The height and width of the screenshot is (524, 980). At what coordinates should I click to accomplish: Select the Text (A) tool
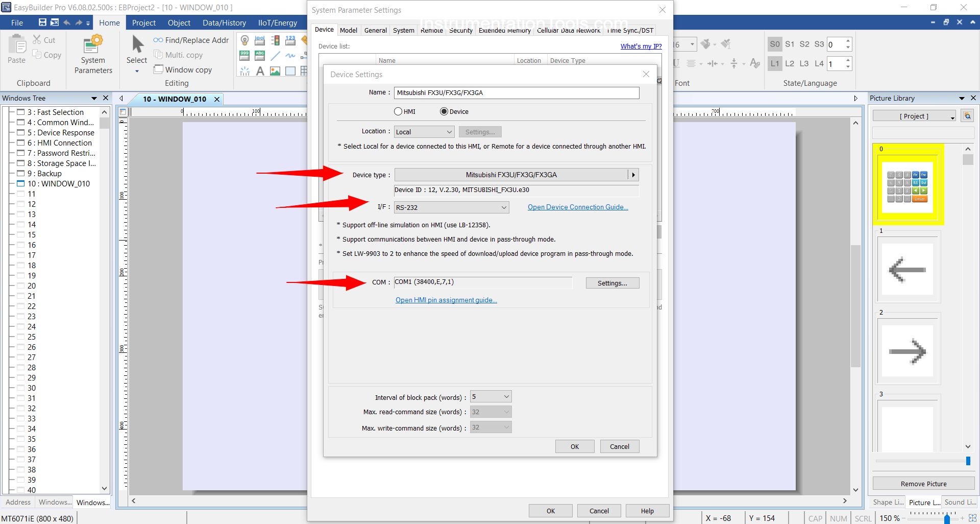tap(260, 71)
